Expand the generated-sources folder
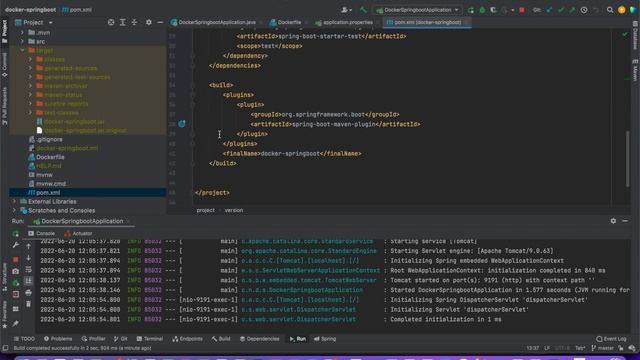640x360 pixels. 30,68
